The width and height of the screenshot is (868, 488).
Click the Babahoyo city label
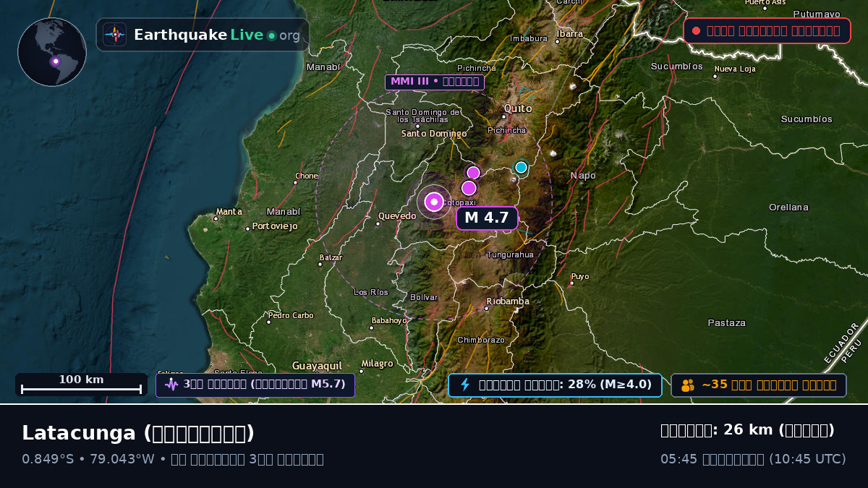click(x=389, y=320)
